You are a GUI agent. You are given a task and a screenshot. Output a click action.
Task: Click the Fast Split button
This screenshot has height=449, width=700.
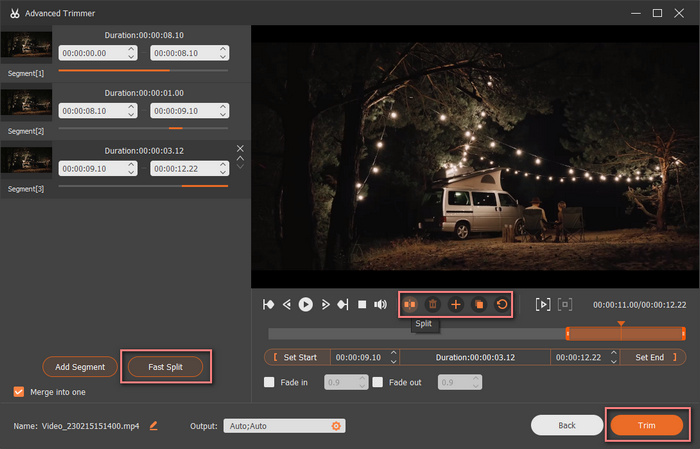click(x=165, y=367)
